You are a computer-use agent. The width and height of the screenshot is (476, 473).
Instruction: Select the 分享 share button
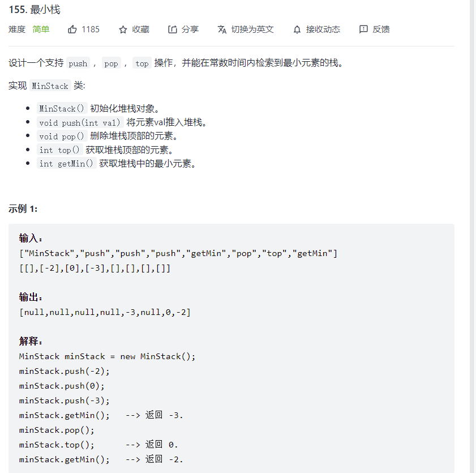tap(190, 29)
